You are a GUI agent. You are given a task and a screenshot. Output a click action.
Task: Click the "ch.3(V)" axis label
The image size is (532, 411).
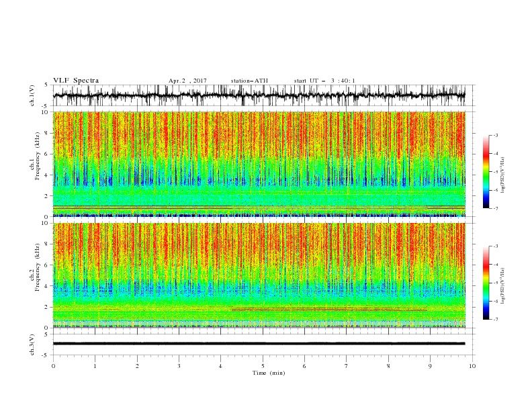[x=32, y=345]
